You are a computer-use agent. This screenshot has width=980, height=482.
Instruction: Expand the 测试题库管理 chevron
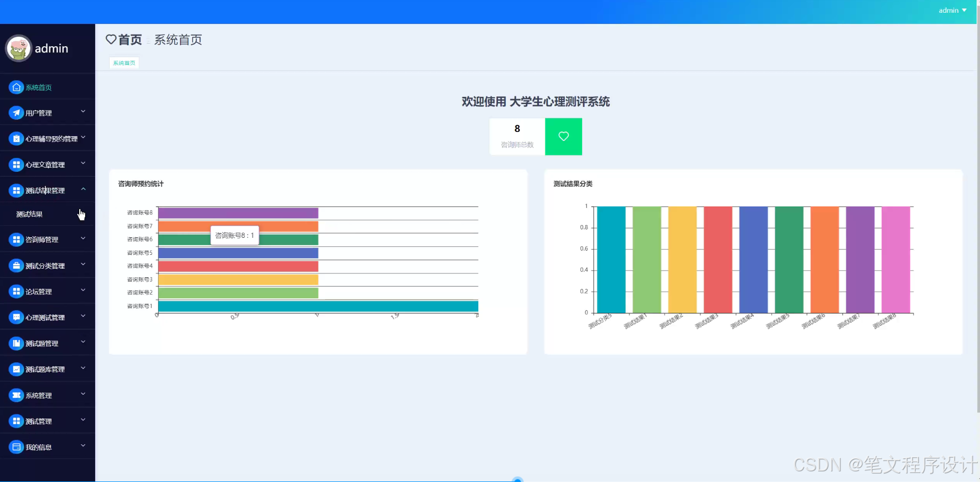pyautogui.click(x=83, y=368)
